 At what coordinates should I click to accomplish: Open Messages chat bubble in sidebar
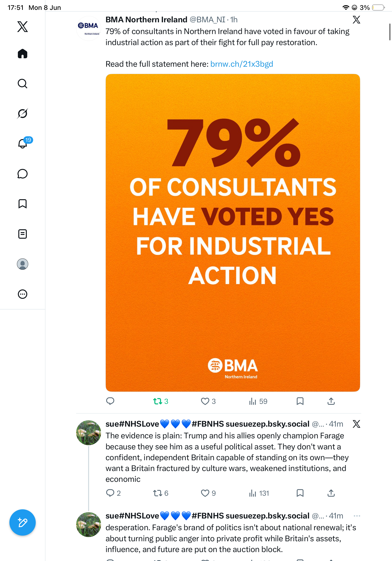(x=23, y=174)
